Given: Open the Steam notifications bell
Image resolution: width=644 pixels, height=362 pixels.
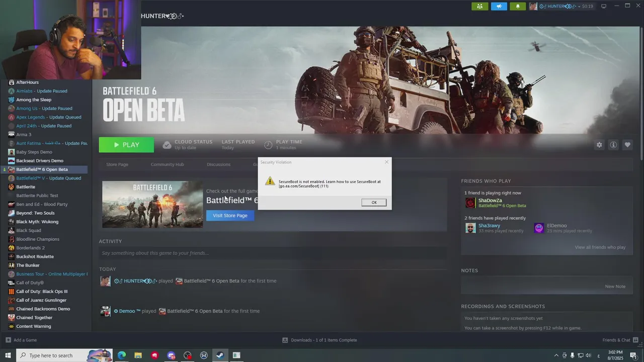Looking at the screenshot, I should click(x=518, y=6).
